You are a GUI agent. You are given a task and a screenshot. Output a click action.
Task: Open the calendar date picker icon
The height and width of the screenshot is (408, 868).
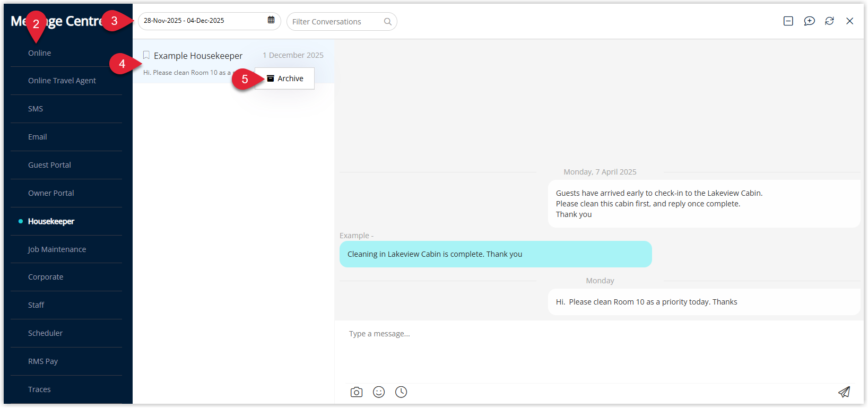[271, 20]
